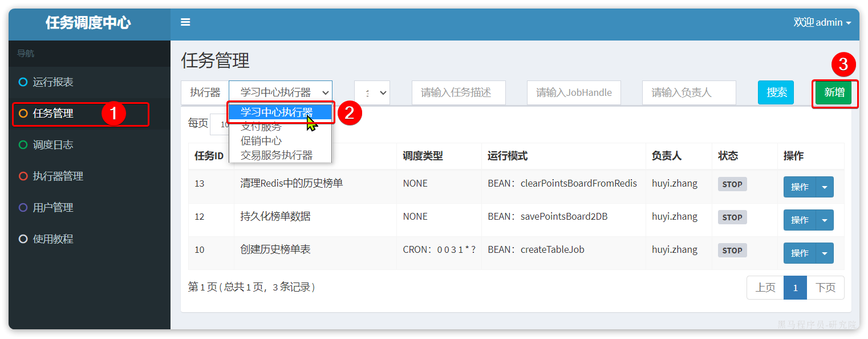Image resolution: width=868 pixels, height=339 pixels.
Task: Click the STOP status badge for task 13
Action: [x=732, y=184]
